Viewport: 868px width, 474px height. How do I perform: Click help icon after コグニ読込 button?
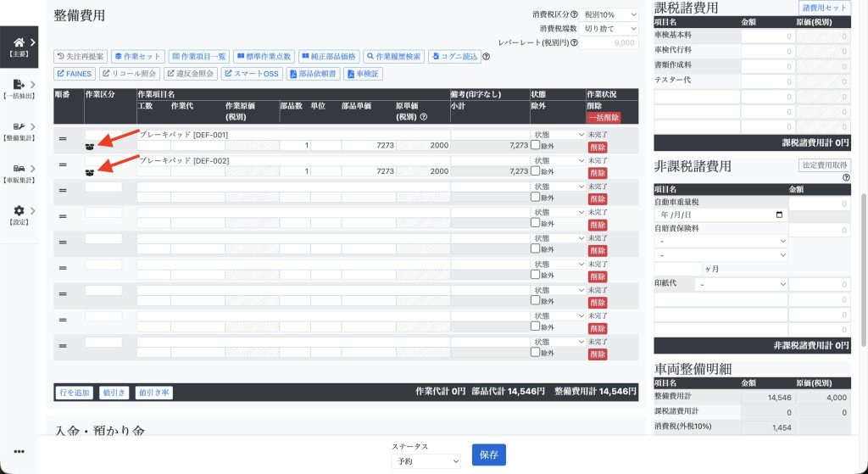(x=486, y=57)
